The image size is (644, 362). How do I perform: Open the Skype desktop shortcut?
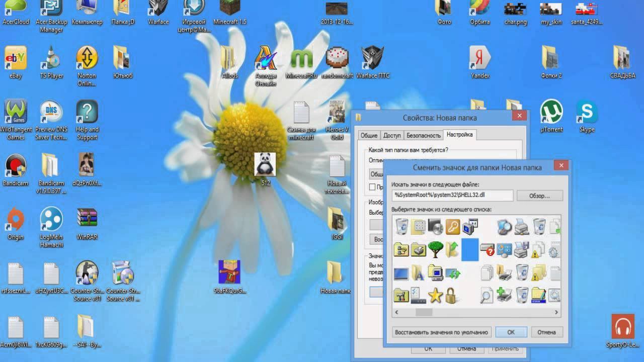[x=587, y=116]
